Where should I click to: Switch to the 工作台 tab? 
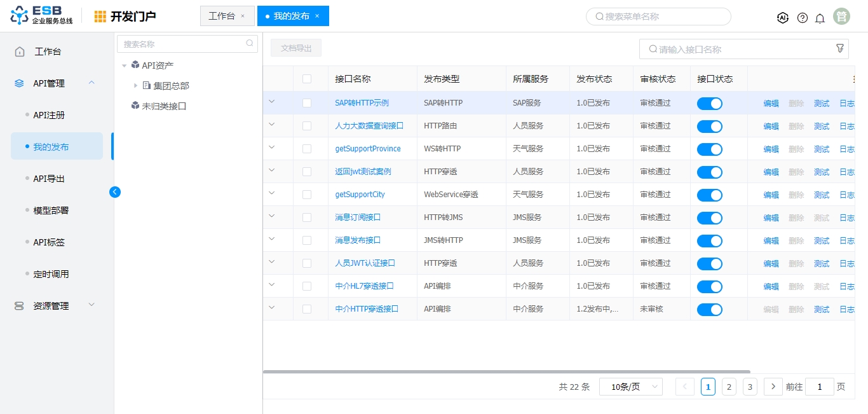222,16
